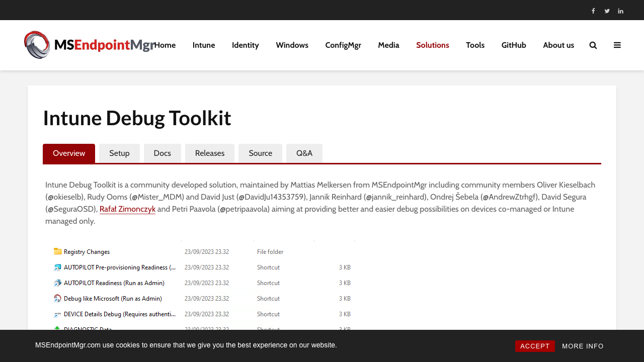Click the File folder type cell
The height and width of the screenshot is (362, 644).
[x=270, y=252]
